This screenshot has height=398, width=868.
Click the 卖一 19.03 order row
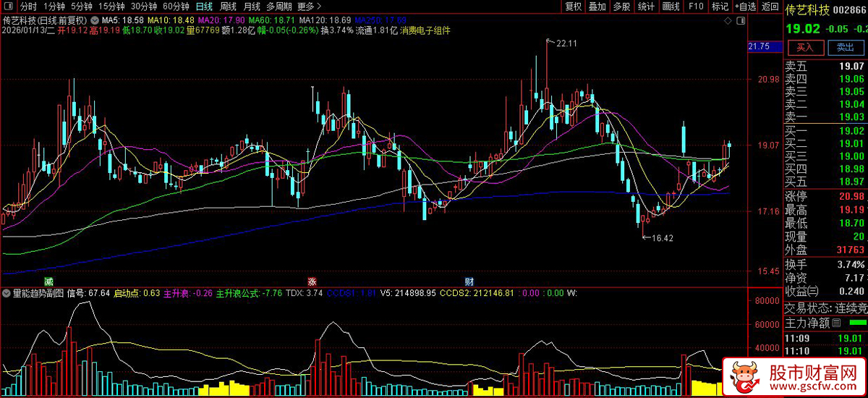[826, 117]
